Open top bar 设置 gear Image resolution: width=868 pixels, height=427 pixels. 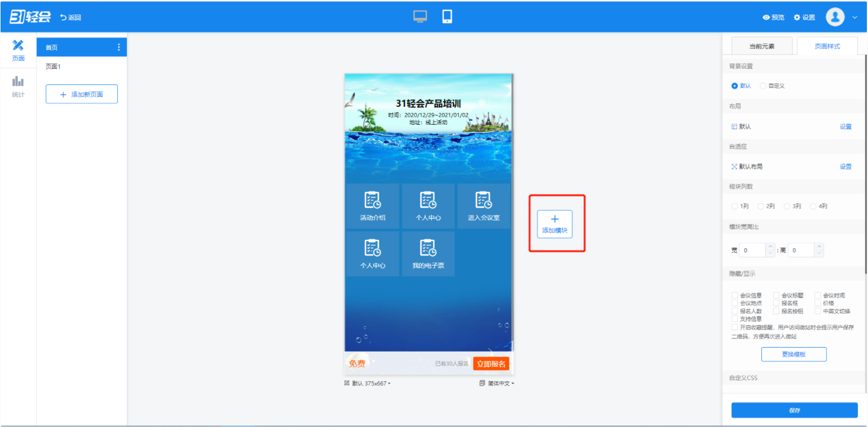click(x=804, y=17)
